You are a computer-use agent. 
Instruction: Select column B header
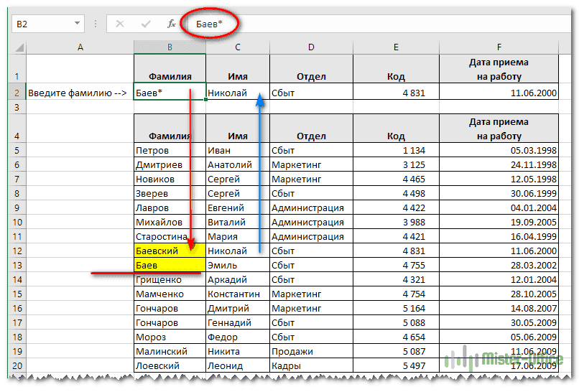coord(170,47)
